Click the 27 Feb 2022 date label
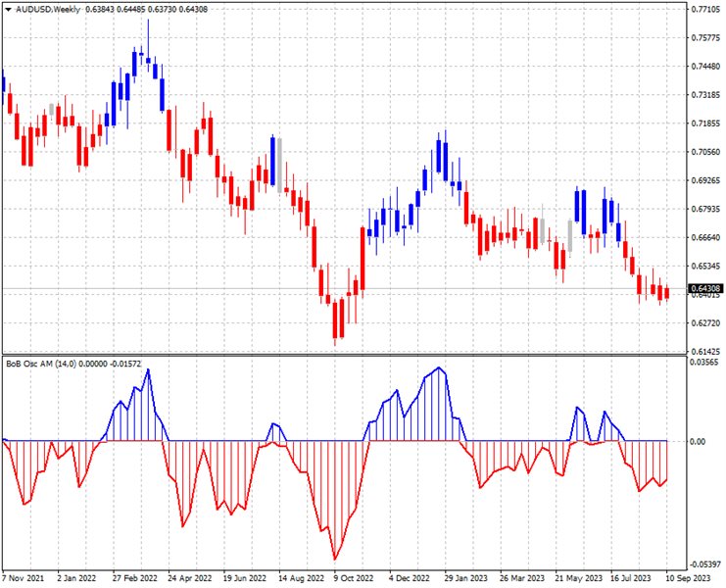Screen dimensions: 726x588 [x=136, y=578]
